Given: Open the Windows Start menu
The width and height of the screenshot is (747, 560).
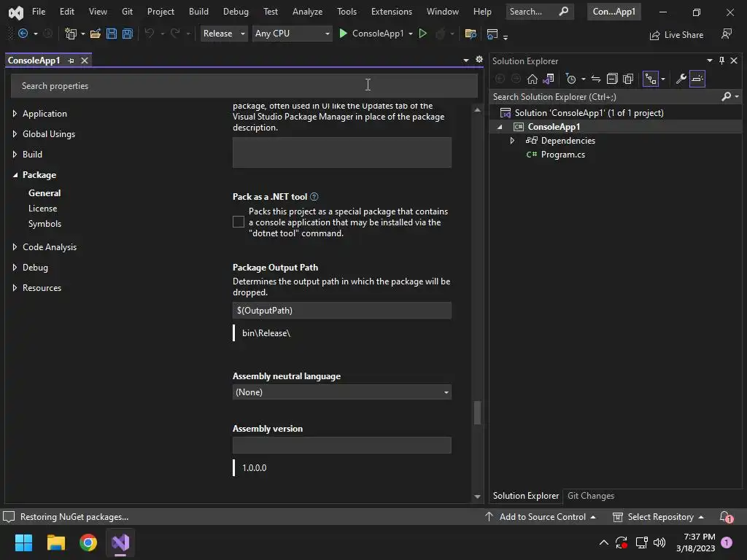Looking at the screenshot, I should click(x=23, y=542).
